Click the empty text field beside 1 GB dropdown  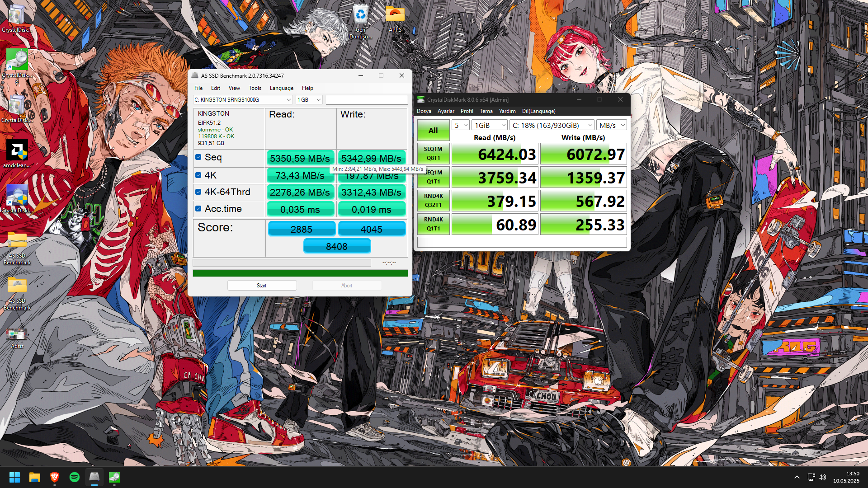(x=367, y=99)
